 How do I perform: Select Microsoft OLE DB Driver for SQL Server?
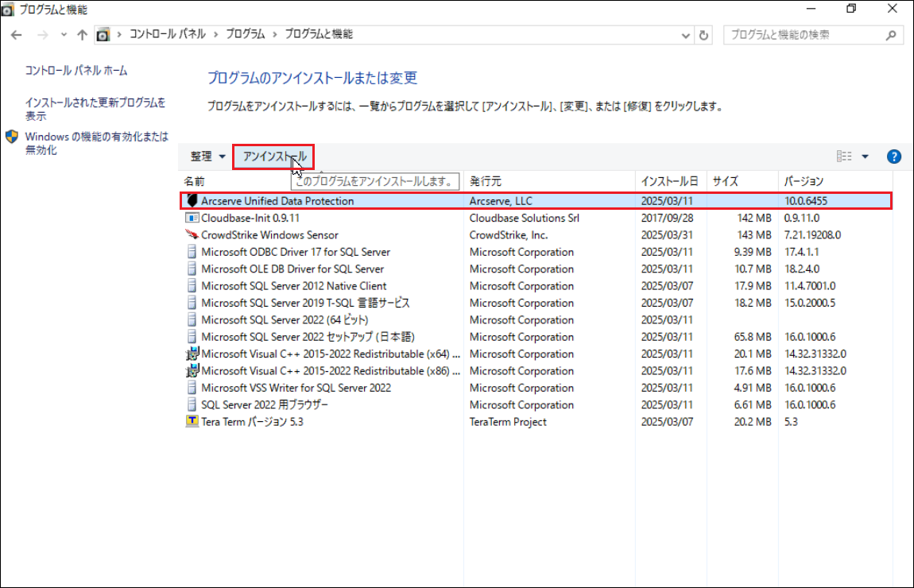pos(292,269)
